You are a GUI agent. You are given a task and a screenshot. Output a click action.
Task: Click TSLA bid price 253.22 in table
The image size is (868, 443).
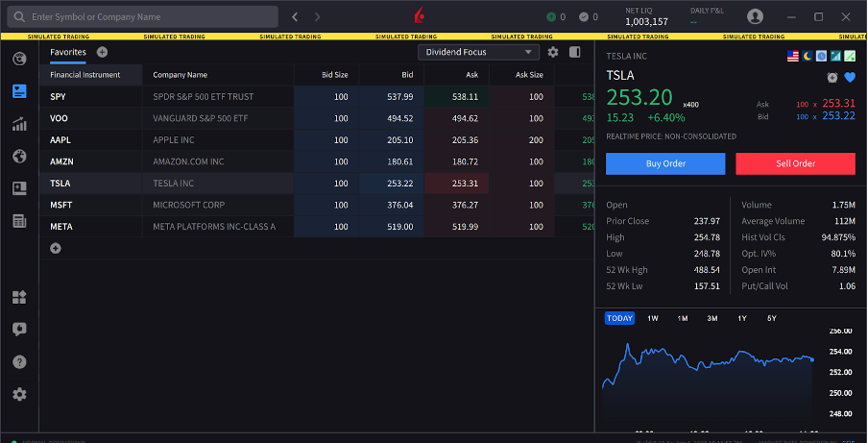[392, 184]
